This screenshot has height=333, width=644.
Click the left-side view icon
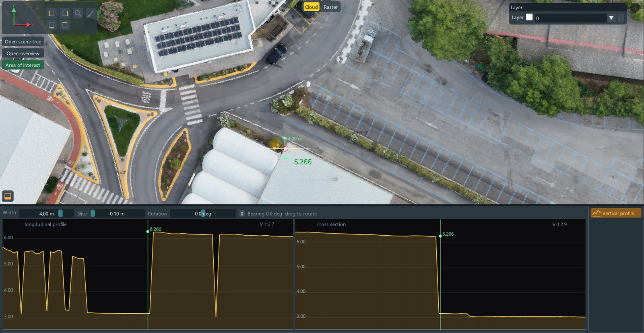(51, 13)
